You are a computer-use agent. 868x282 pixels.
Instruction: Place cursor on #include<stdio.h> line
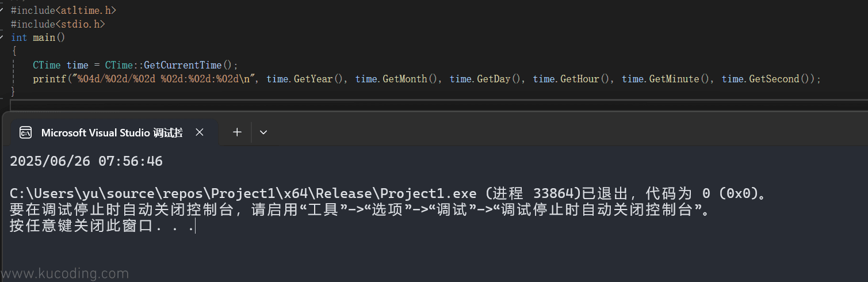(58, 24)
